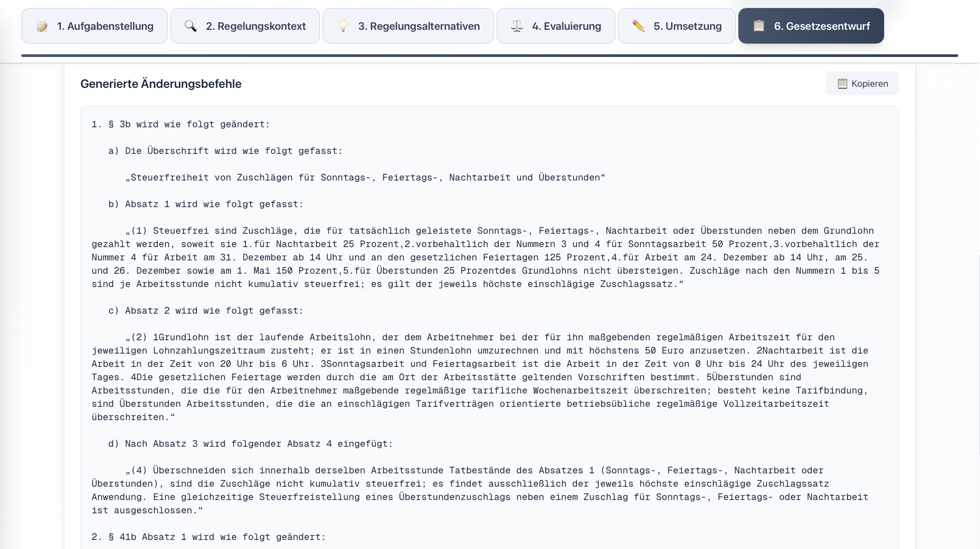This screenshot has height=549, width=980.
Task: Click the dark progress bar below the tab row
Action: (490, 54)
